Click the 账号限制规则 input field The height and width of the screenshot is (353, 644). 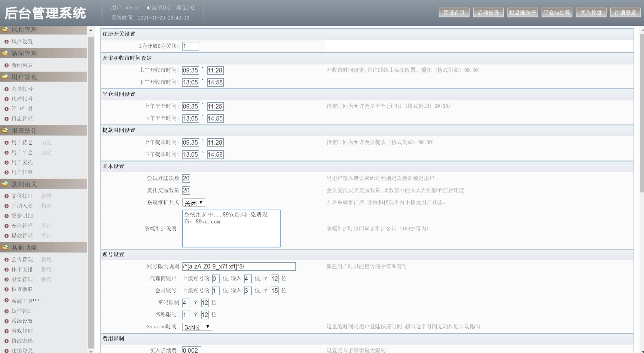pos(239,266)
